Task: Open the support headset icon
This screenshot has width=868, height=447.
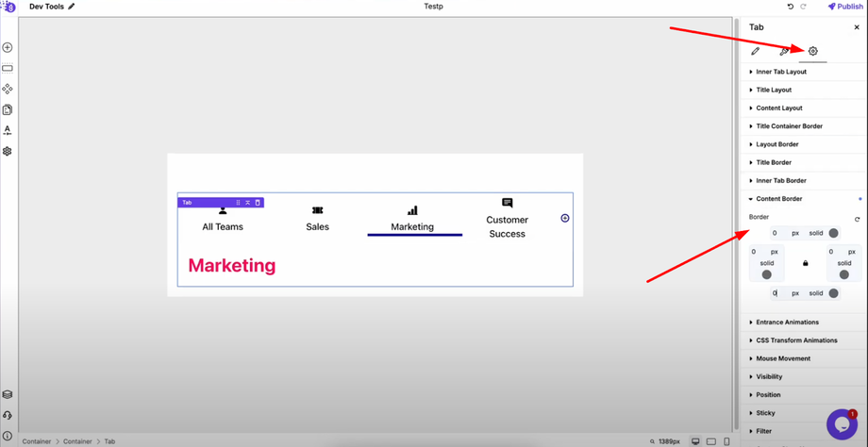Action: tap(8, 415)
